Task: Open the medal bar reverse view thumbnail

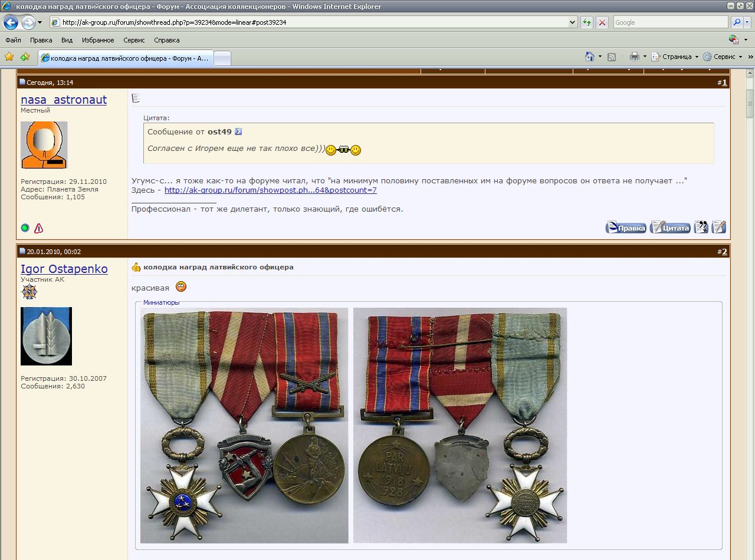Action: pyautogui.click(x=460, y=425)
